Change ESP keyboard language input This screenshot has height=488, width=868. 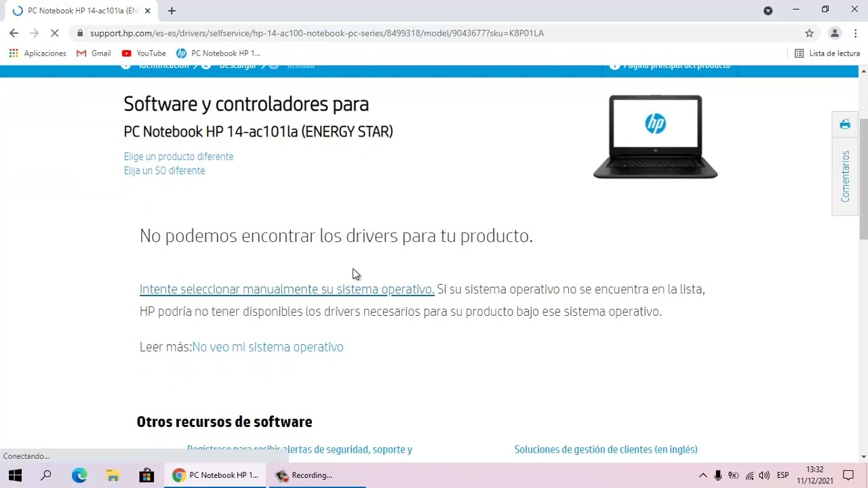[x=783, y=475]
